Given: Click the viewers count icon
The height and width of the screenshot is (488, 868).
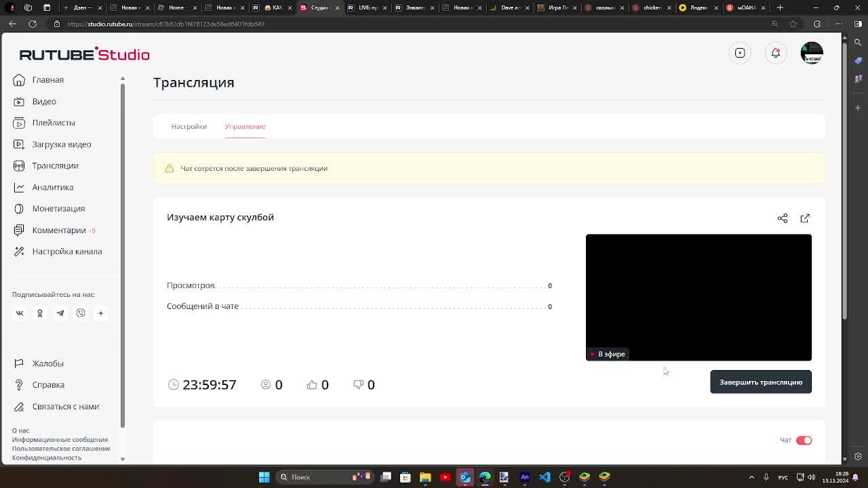Looking at the screenshot, I should pyautogui.click(x=266, y=384).
